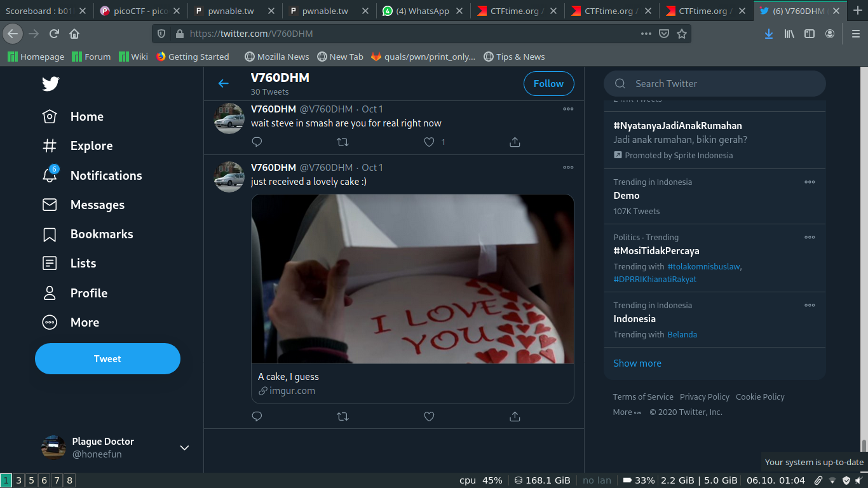
Task: Click the back arrow beside V760DHM header
Action: (223, 83)
